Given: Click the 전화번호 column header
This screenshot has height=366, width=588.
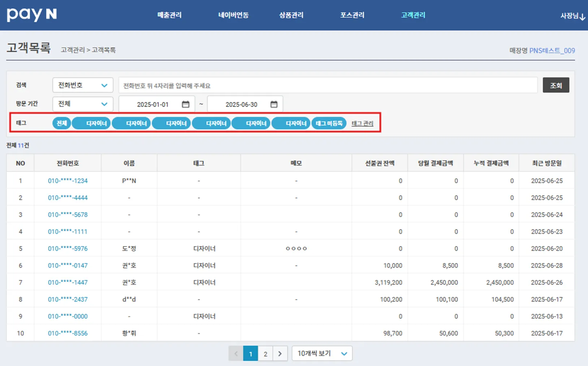Looking at the screenshot, I should tap(68, 163).
